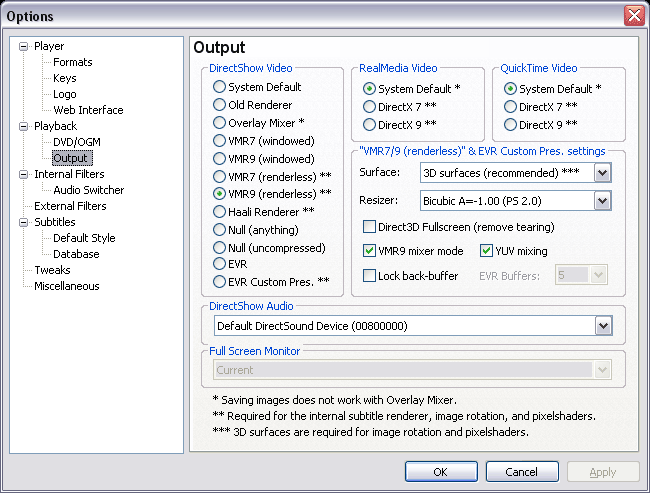Enable Direct3D Fullscreen checkbox
The image size is (650, 493).
click(x=369, y=227)
